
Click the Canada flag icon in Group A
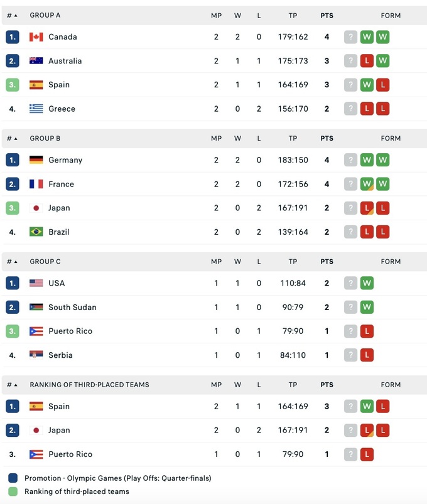click(x=36, y=37)
